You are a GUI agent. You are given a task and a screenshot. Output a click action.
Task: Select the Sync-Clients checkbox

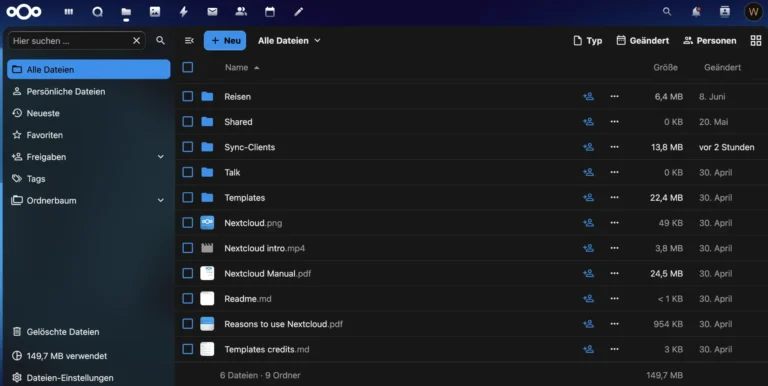(188, 147)
